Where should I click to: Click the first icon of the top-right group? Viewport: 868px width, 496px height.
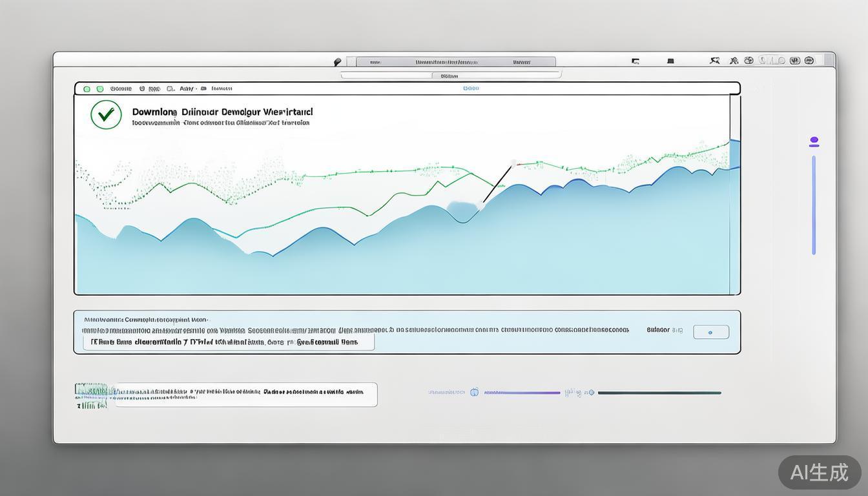(714, 61)
